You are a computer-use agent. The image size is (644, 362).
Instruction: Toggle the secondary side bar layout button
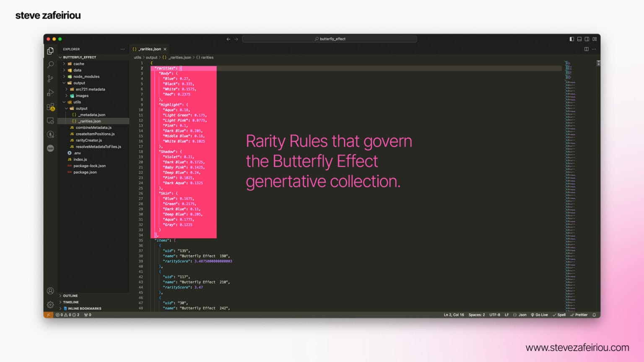pos(587,39)
